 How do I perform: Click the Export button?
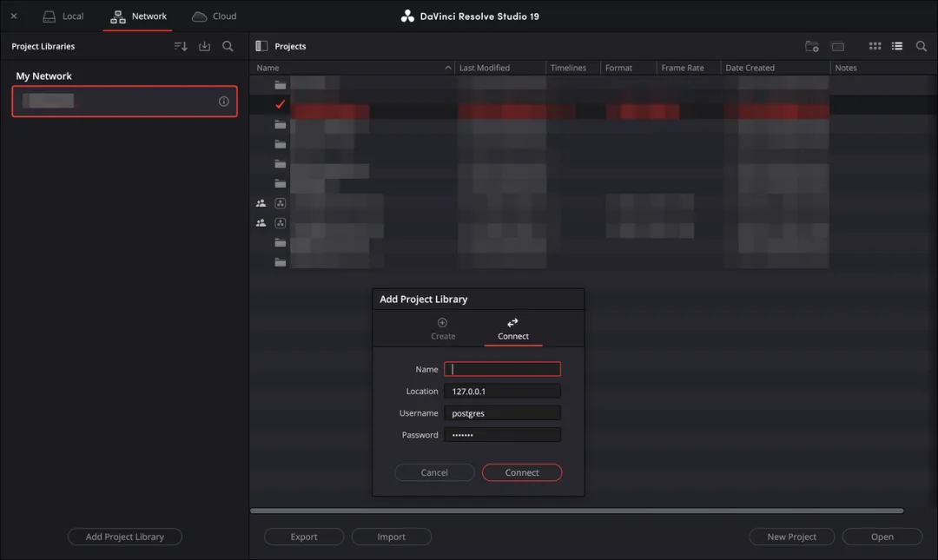click(x=304, y=537)
